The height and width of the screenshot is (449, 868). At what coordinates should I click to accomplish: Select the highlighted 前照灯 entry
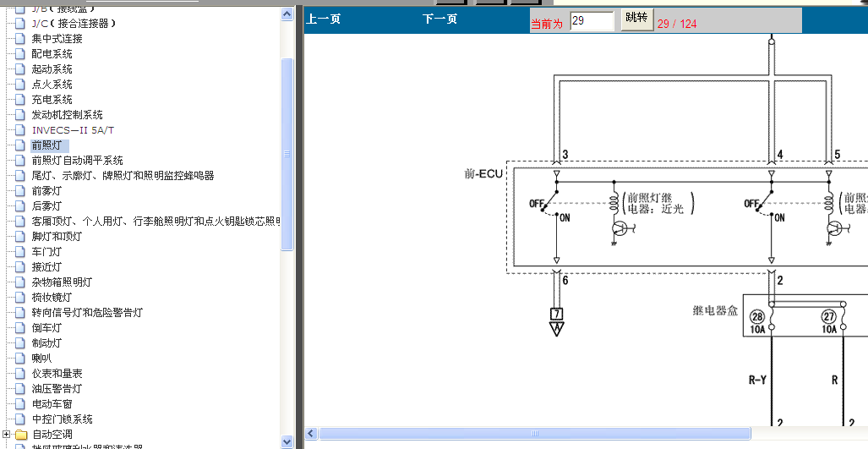point(47,145)
